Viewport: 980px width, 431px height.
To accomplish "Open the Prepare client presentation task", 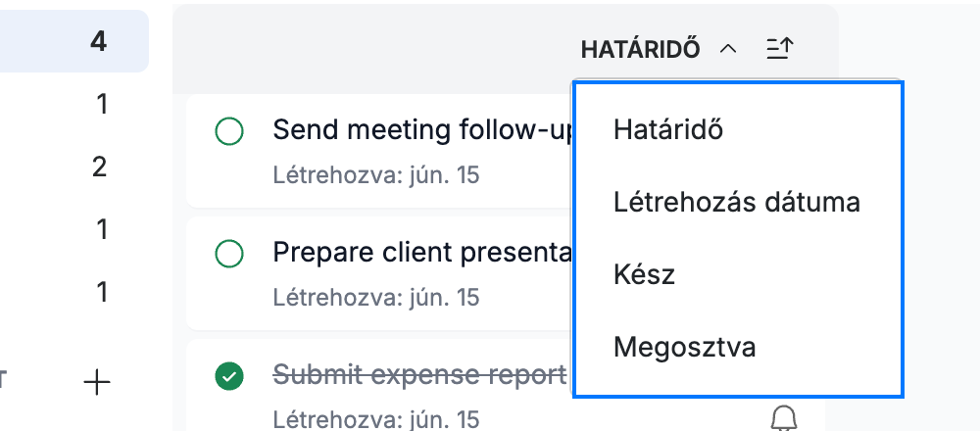I will pyautogui.click(x=422, y=253).
